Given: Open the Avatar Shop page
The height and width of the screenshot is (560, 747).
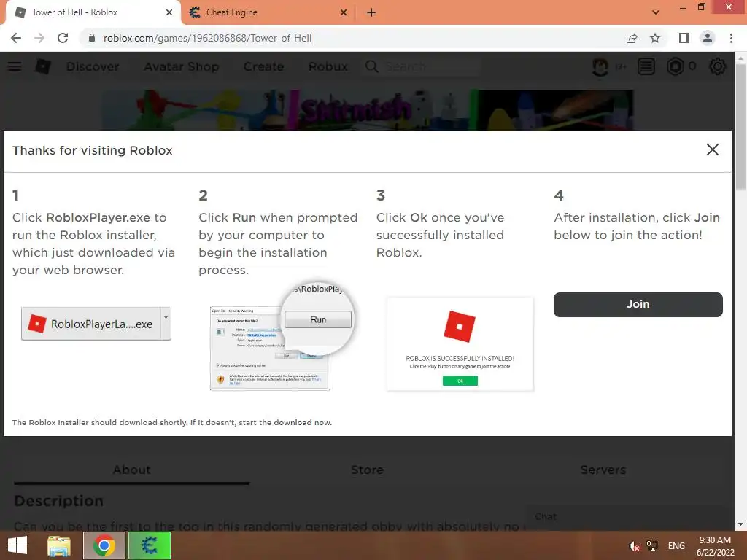Looking at the screenshot, I should 182,66.
